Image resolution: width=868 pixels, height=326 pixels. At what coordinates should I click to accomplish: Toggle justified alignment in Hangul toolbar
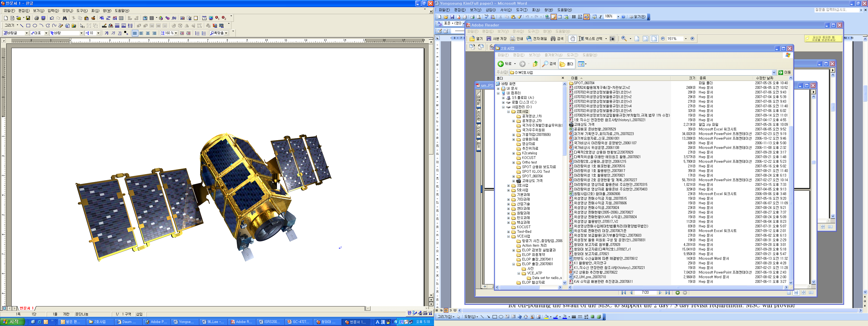coord(135,33)
